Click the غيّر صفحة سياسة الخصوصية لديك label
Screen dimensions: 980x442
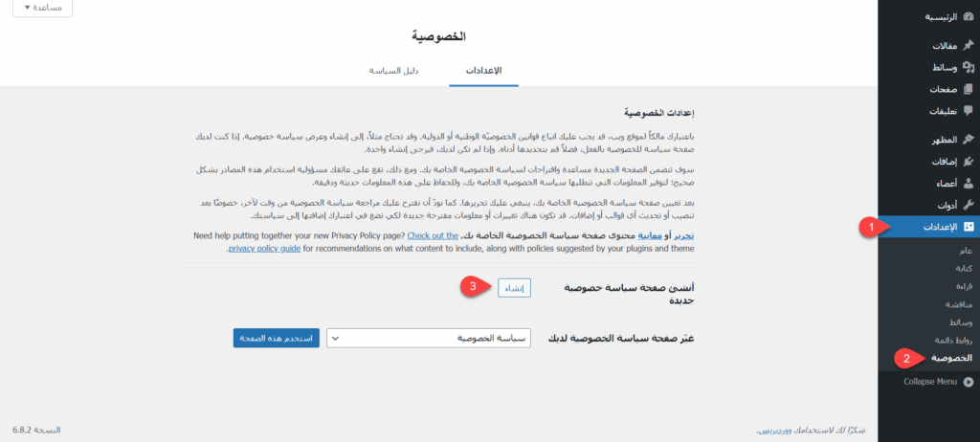coord(621,339)
